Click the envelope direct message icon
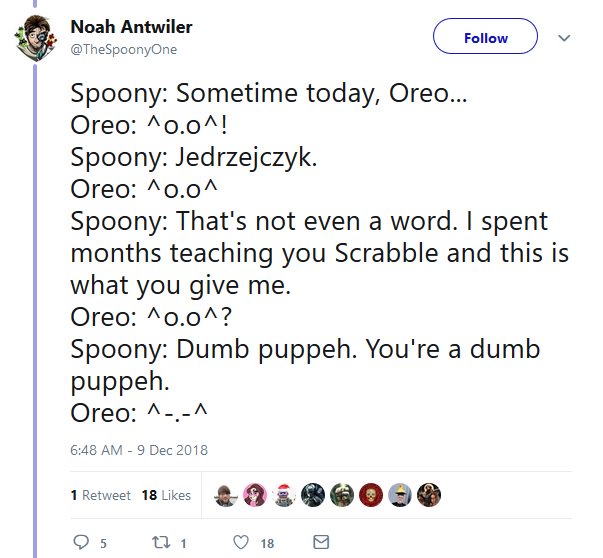 click(x=321, y=542)
